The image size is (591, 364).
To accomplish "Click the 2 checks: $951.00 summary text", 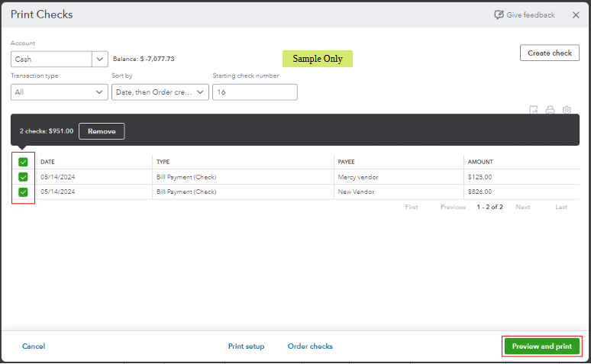I will (47, 131).
